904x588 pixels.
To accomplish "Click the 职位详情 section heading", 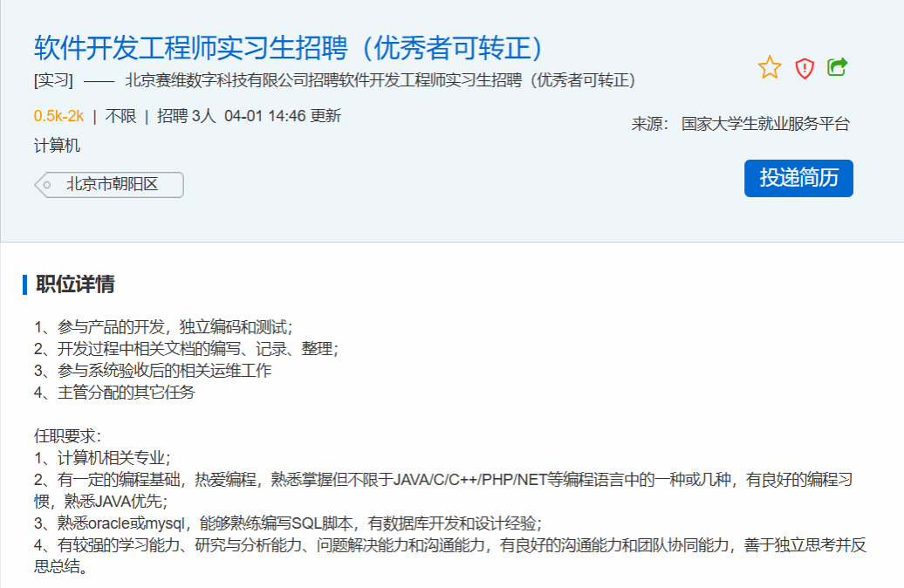I will point(75,284).
